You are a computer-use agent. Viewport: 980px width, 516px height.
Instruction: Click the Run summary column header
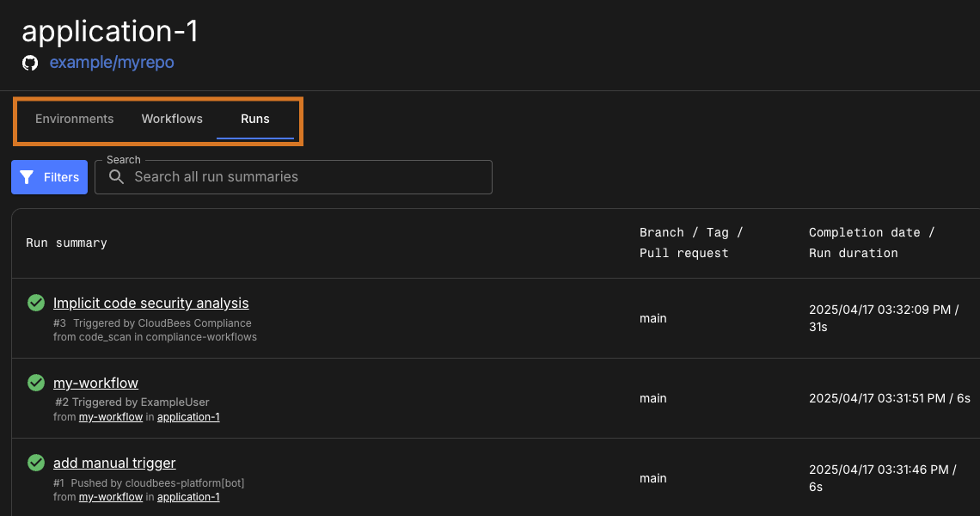[x=66, y=243]
